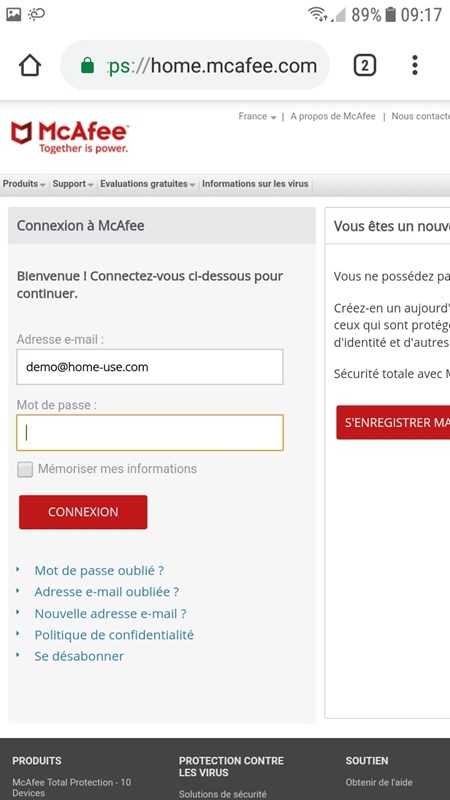Open the tab switcher showing 2
The height and width of the screenshot is (800, 450).
pyautogui.click(x=365, y=65)
